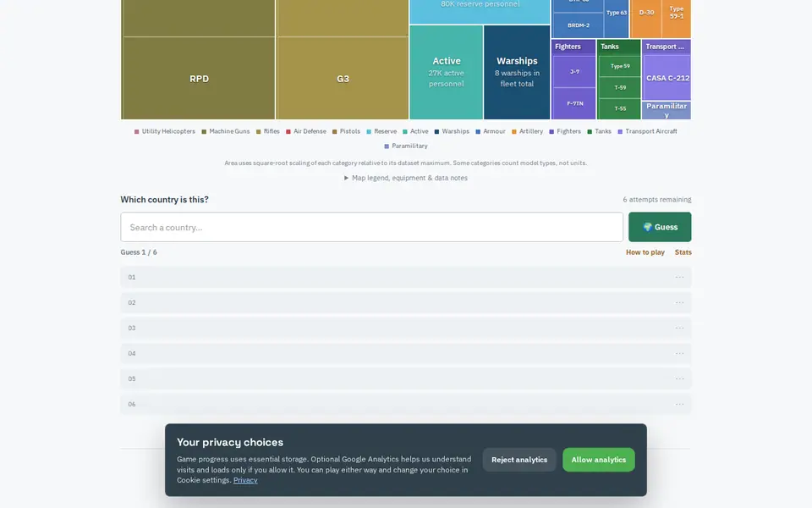The image size is (812, 508).
Task: Click the Type 59 tank tile
Action: 620,66
